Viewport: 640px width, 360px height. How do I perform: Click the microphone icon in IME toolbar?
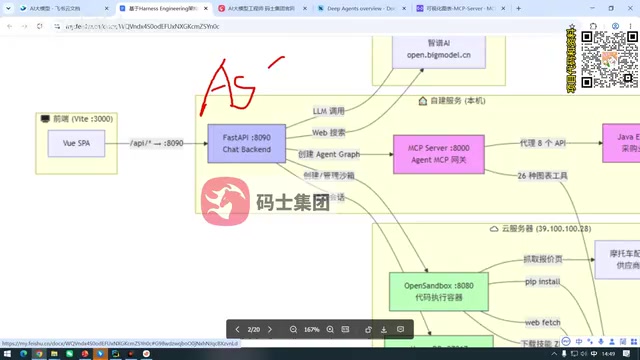click(601, 341)
